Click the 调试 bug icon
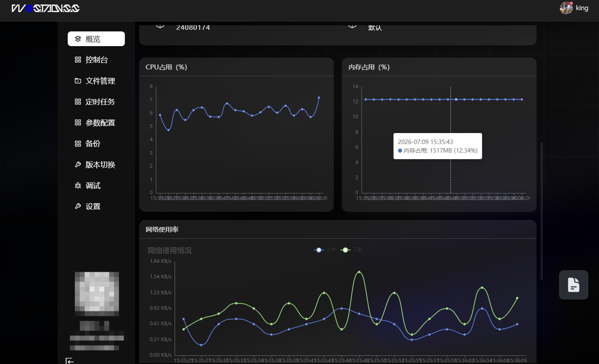Viewport: 599px width, 364px height. pyautogui.click(x=78, y=186)
